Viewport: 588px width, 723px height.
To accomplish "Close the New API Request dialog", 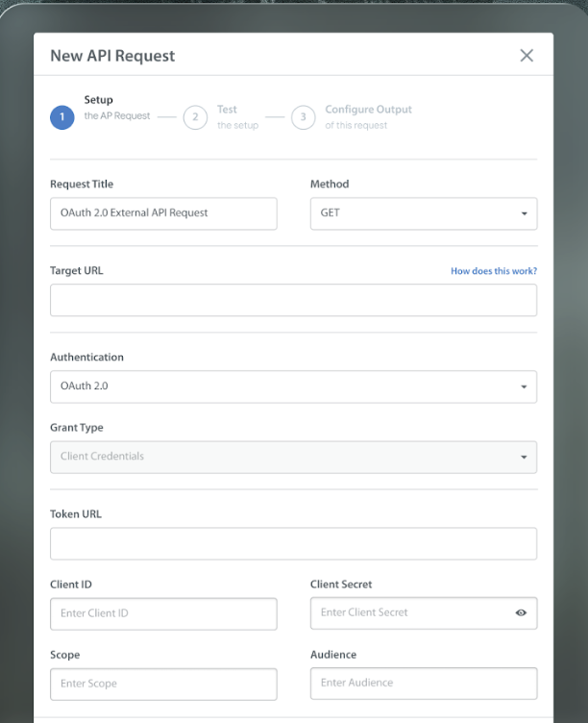I will (x=526, y=56).
